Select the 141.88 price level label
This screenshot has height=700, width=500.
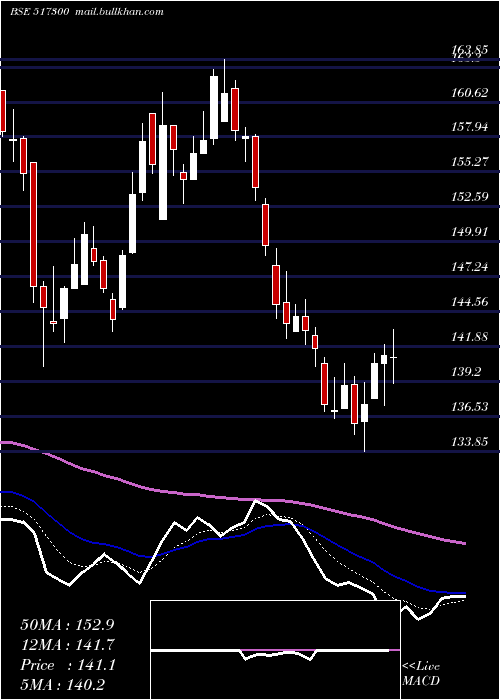pos(470,337)
